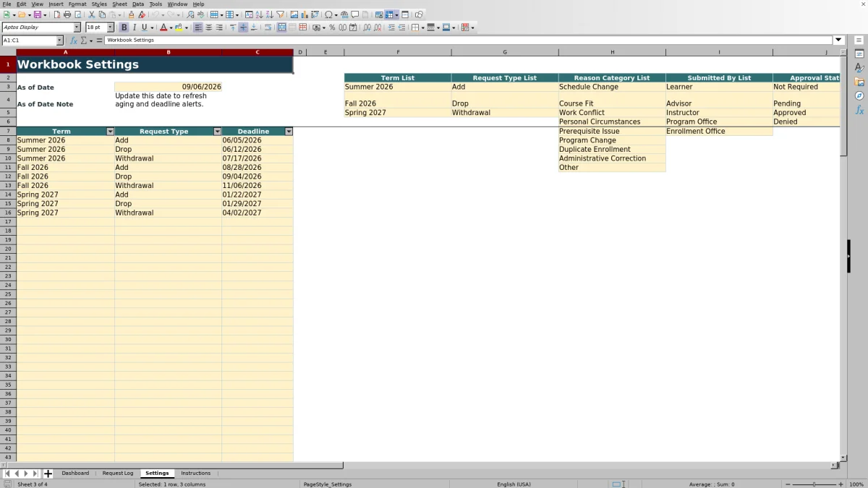Click the Function Wizard fx icon
The height and width of the screenshot is (488, 868).
(x=74, y=40)
